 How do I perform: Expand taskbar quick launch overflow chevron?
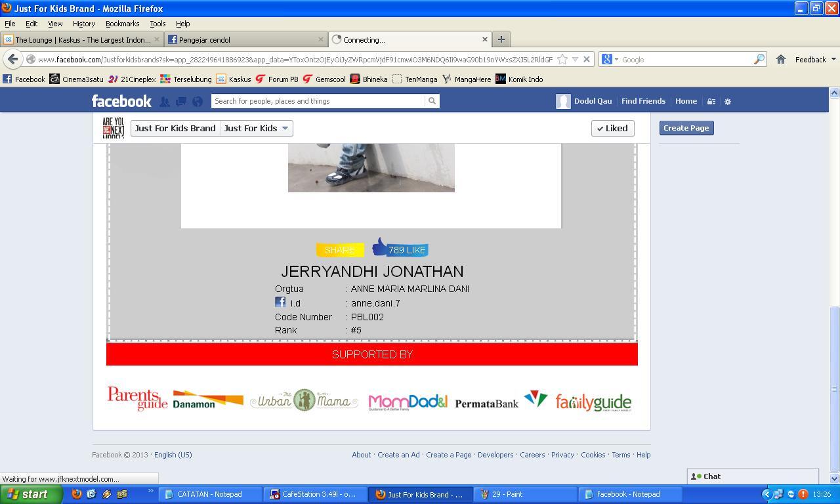pyautogui.click(x=150, y=492)
